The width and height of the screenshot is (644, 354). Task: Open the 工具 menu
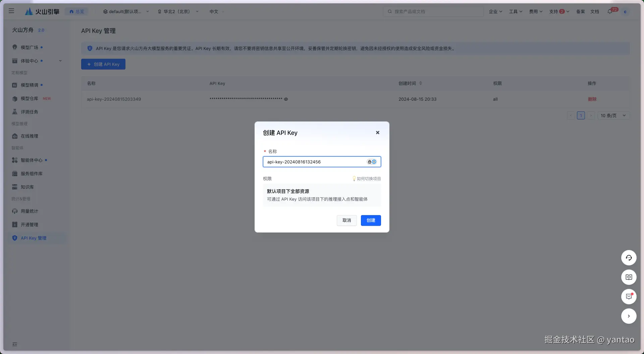[516, 12]
